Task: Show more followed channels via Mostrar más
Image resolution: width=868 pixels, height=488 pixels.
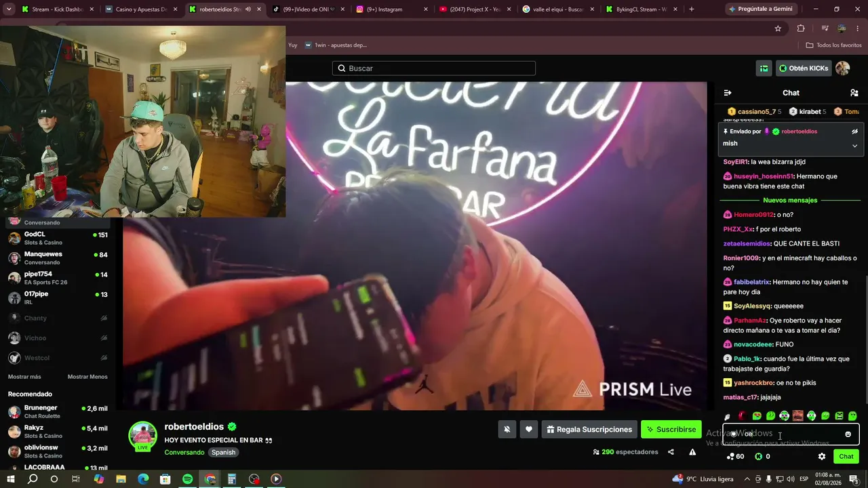Action: pyautogui.click(x=24, y=377)
